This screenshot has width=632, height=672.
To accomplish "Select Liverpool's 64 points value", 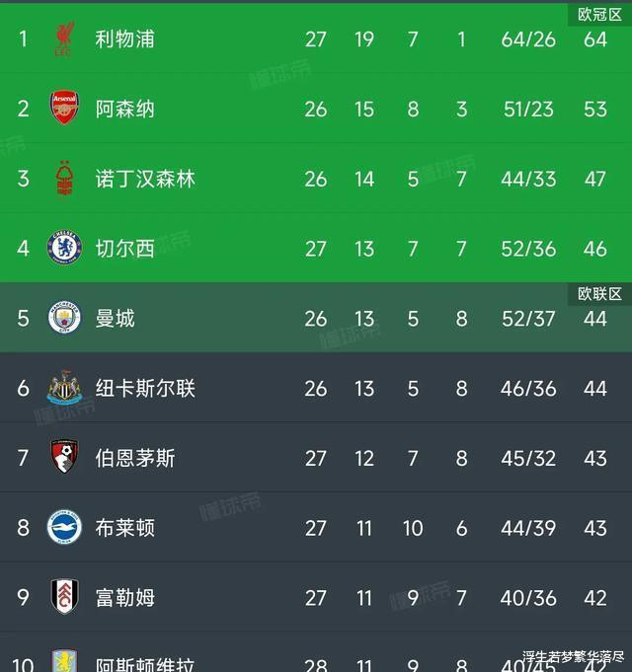I will 594,39.
